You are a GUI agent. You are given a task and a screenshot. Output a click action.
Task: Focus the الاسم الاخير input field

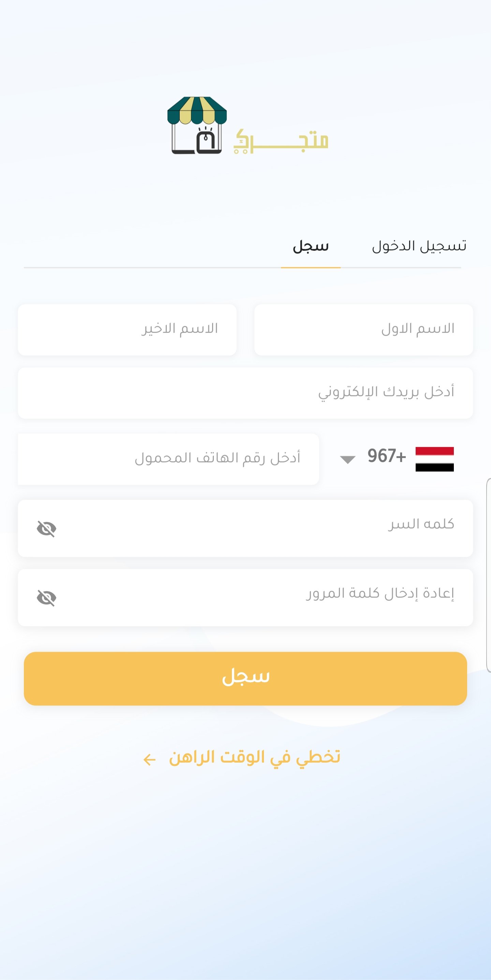(x=127, y=330)
